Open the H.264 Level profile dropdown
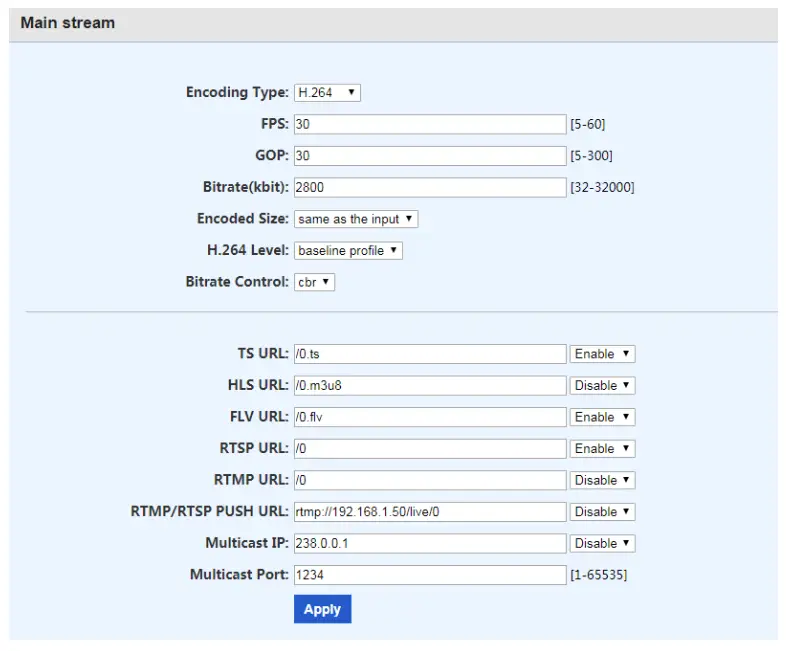This screenshot has width=790, height=651. coord(348,251)
